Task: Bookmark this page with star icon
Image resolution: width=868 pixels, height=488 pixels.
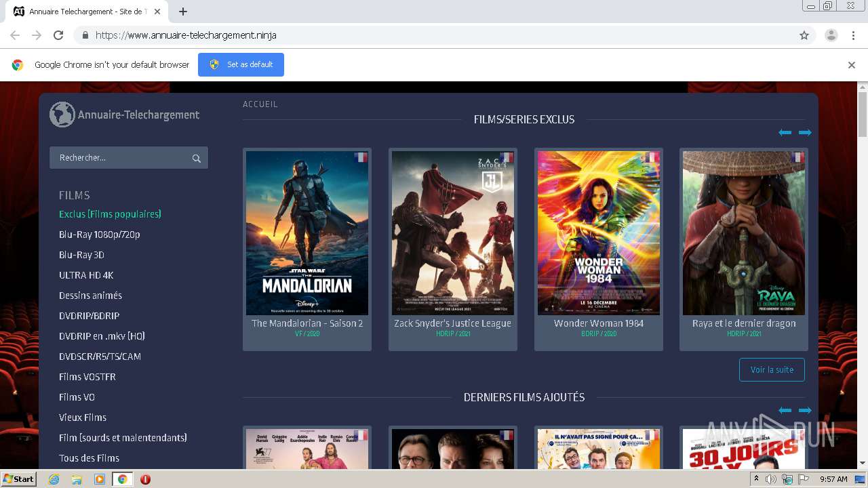Action: pos(804,35)
